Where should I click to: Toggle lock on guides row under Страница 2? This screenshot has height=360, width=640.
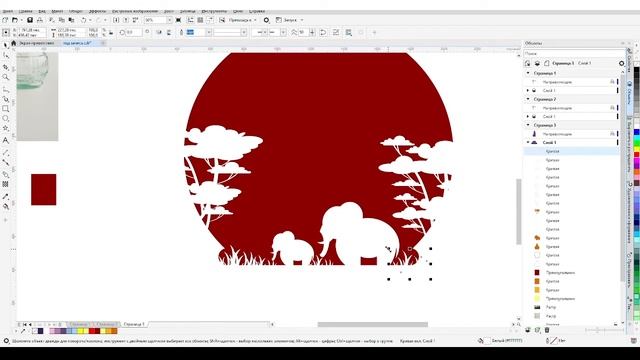tap(612, 108)
